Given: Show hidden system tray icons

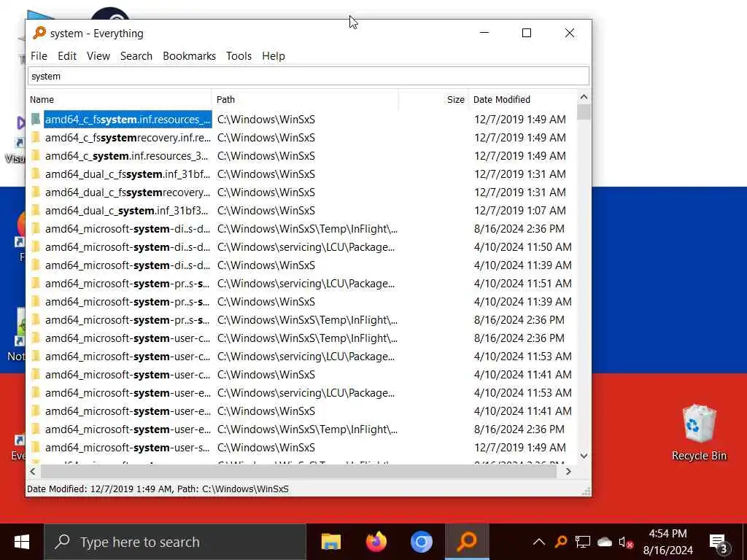Looking at the screenshot, I should coord(539,542).
